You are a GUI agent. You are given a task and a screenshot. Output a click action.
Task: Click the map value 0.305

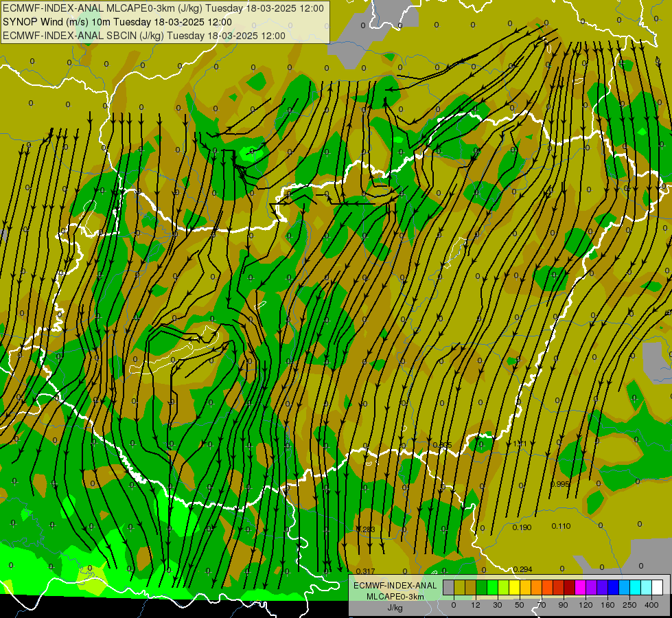pos(442,445)
